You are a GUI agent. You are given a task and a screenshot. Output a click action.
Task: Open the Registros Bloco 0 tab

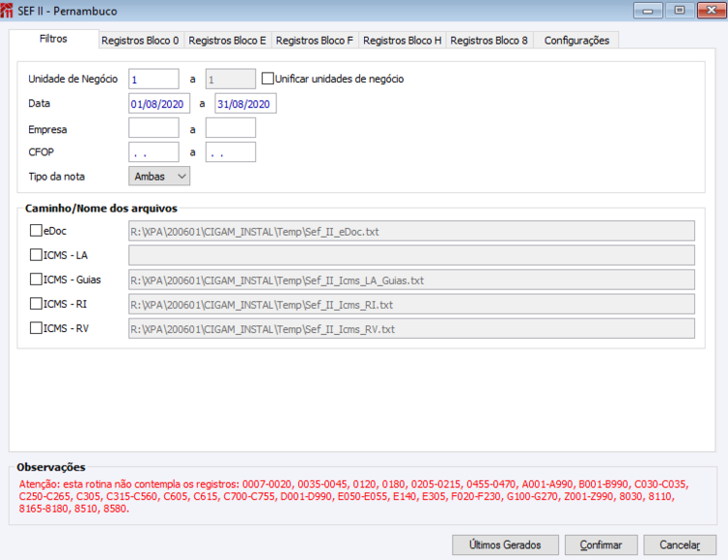click(140, 41)
